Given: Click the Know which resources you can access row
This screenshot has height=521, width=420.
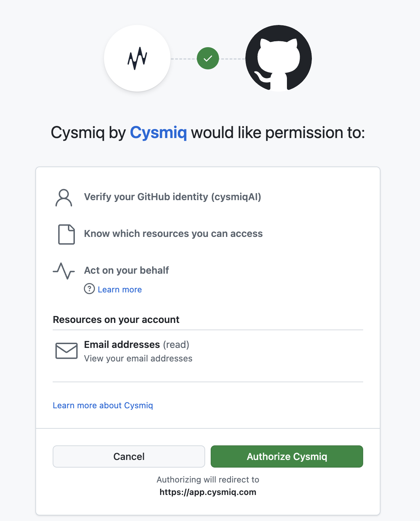Looking at the screenshot, I should click(x=173, y=234).
